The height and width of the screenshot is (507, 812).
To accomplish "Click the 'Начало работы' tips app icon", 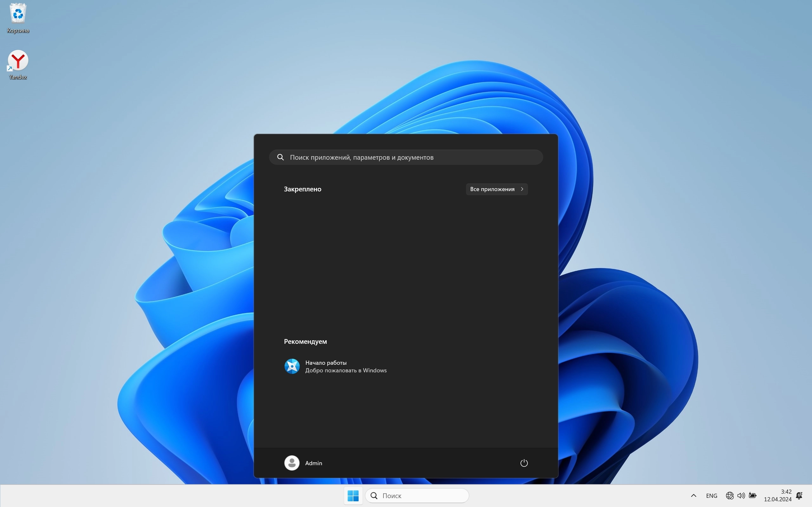I will (292, 366).
